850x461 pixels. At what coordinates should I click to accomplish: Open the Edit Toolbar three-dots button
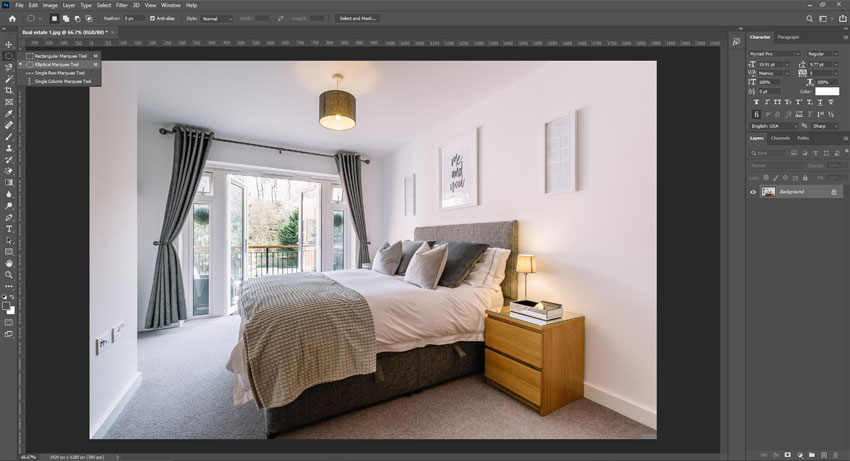(x=9, y=286)
